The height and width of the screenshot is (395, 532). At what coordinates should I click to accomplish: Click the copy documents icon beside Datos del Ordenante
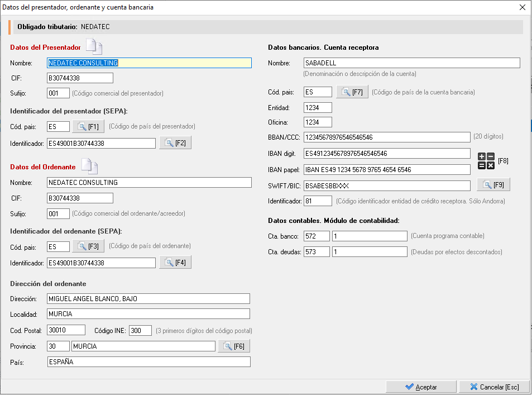[89, 166]
